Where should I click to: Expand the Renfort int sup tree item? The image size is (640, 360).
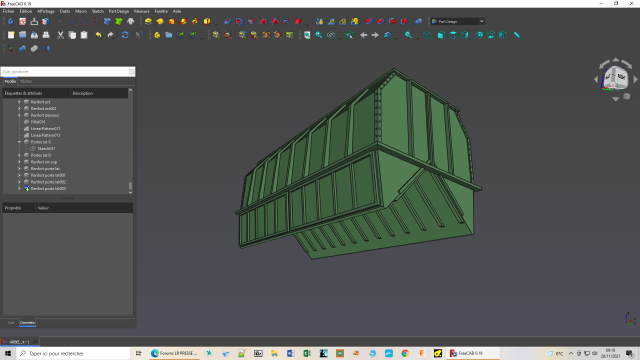19,162
